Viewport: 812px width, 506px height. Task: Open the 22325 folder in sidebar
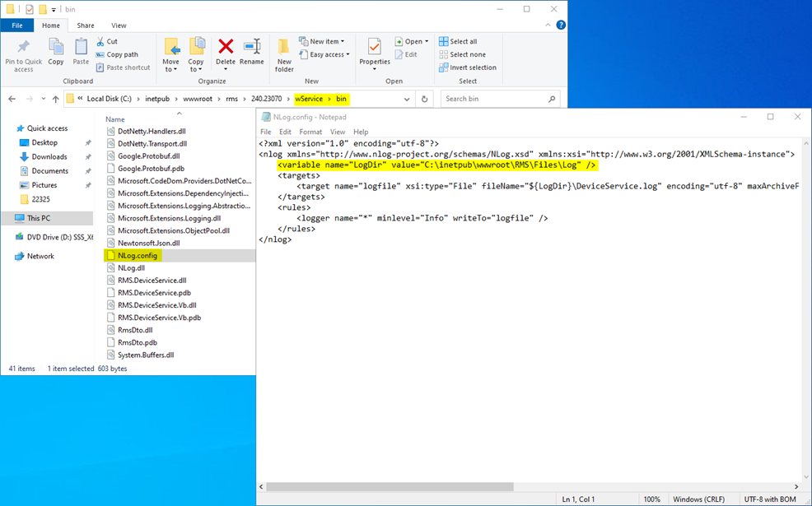pyautogui.click(x=40, y=199)
